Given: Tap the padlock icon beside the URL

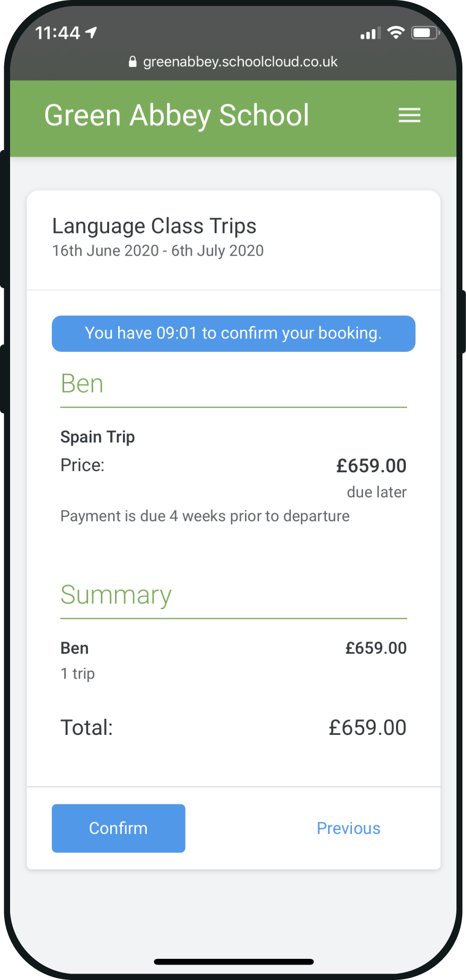Looking at the screenshot, I should tap(133, 62).
